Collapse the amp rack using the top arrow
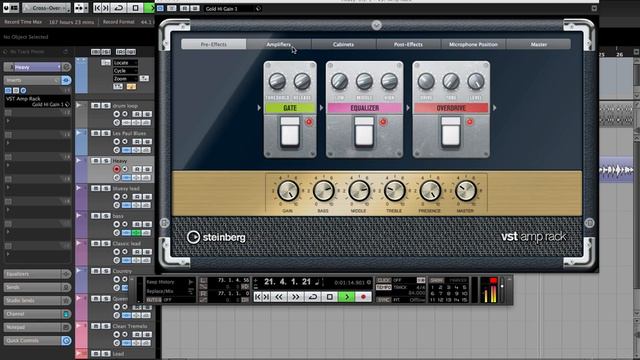640x360 pixels. coord(376,25)
